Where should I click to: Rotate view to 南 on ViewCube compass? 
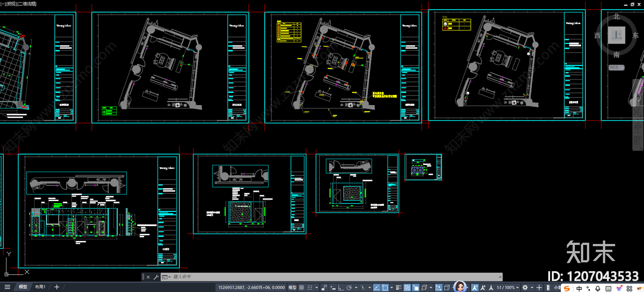click(617, 54)
